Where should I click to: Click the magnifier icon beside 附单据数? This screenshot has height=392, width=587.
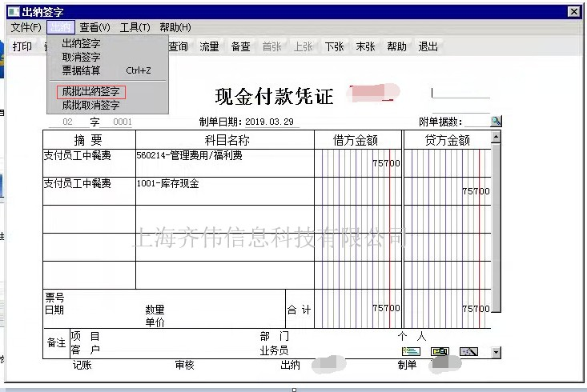click(496, 121)
